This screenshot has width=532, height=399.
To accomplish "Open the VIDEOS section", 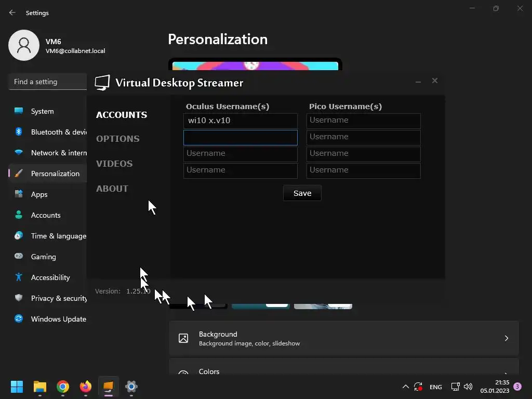I will (114, 164).
